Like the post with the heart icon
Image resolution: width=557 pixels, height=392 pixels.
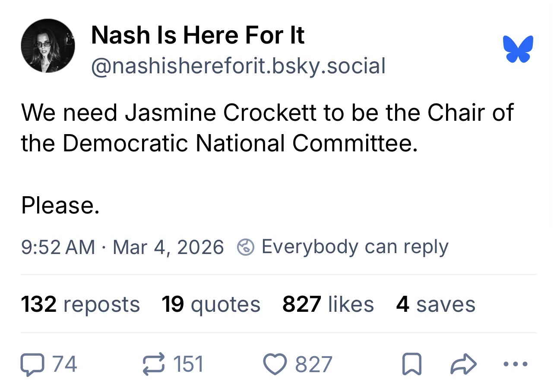(x=275, y=364)
